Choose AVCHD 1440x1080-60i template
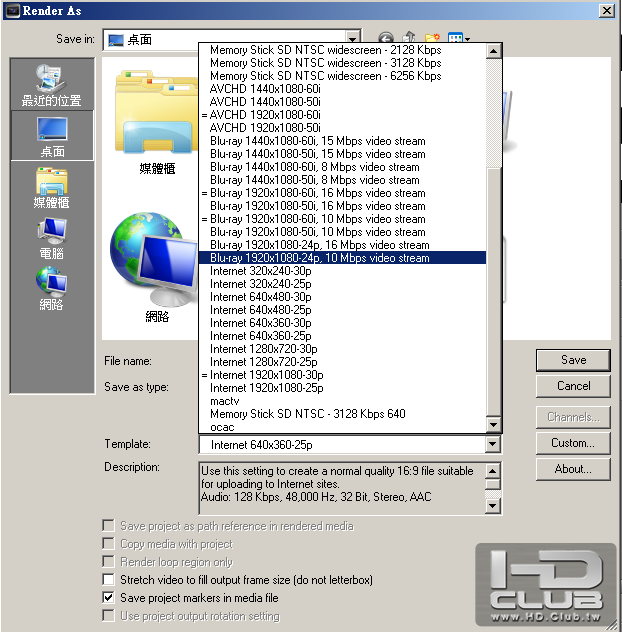The height and width of the screenshot is (632, 622). tap(342, 89)
